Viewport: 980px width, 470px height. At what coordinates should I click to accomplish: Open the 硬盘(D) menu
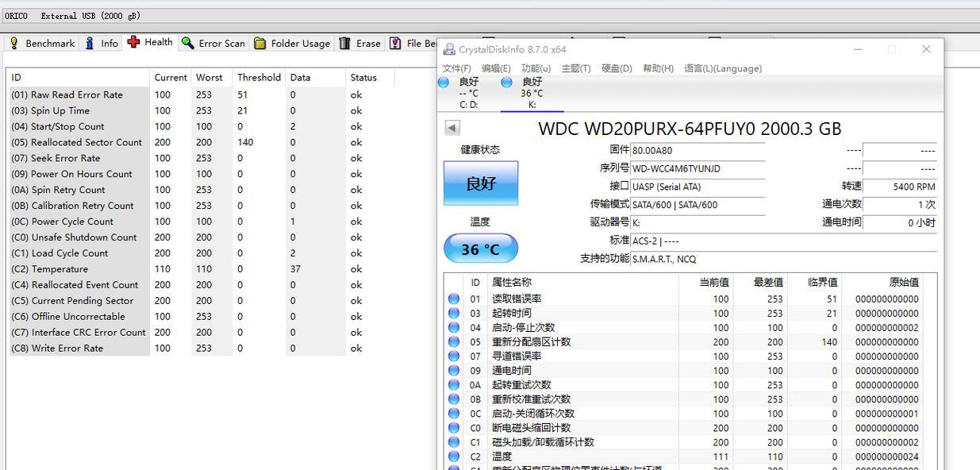coord(617,68)
